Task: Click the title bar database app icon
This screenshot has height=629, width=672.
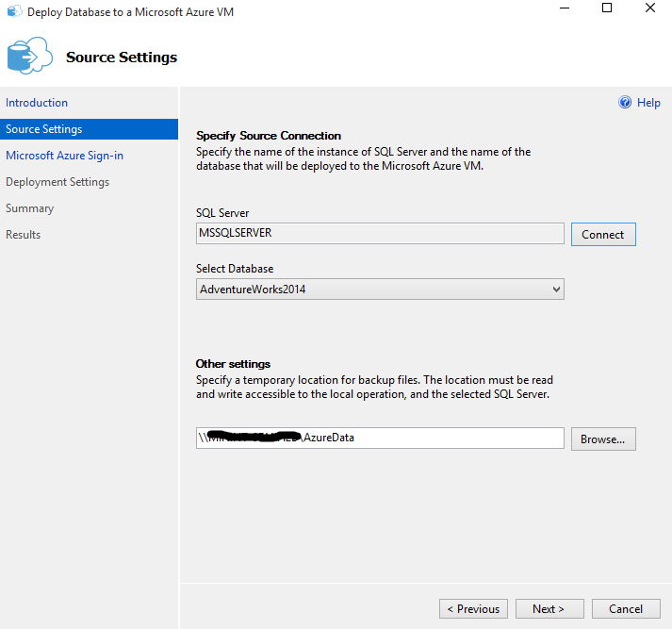Action: point(13,12)
